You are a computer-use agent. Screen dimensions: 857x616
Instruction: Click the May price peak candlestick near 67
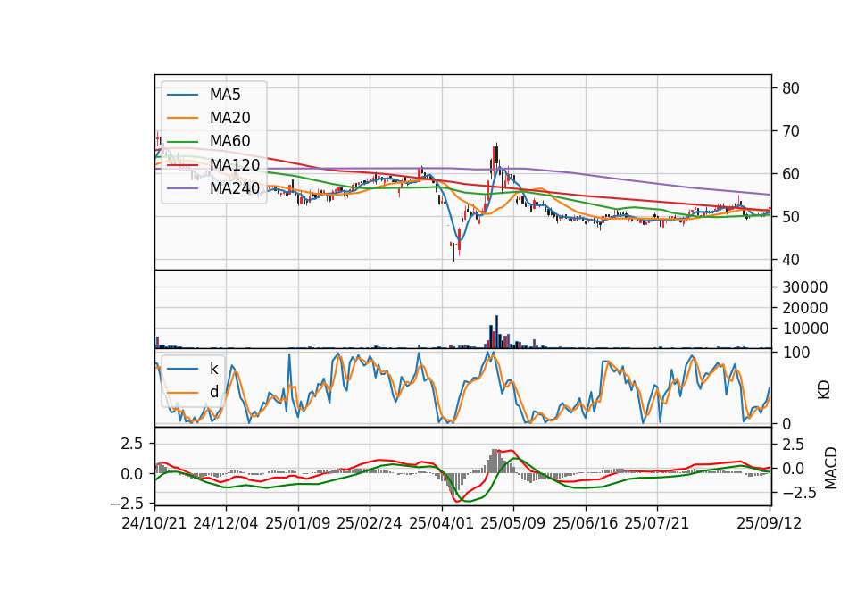[x=497, y=154]
